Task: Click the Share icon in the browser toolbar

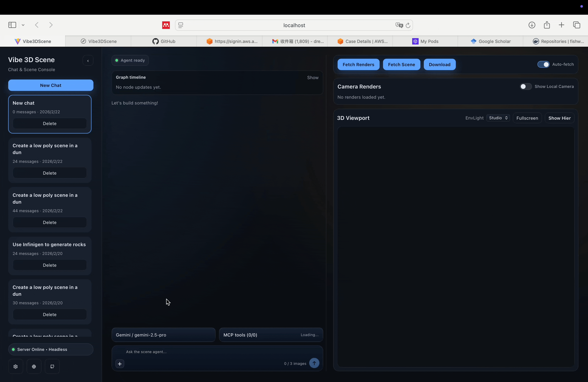Action: 547,25
